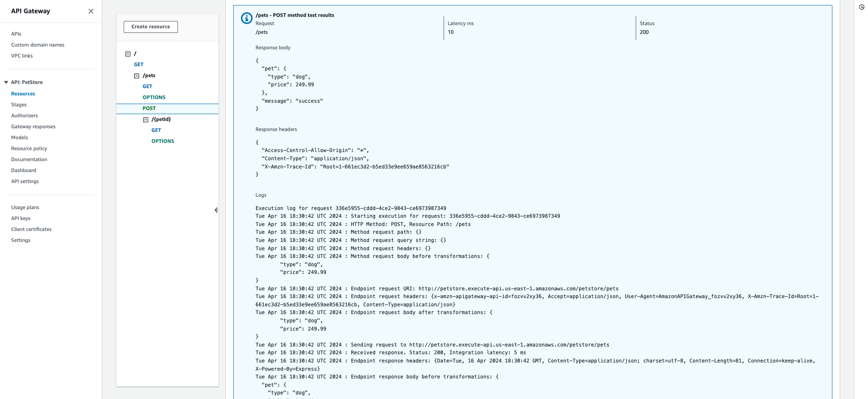Viewport: 868px width, 399px height.
Task: Select OPTIONS method under /pets
Action: (154, 97)
